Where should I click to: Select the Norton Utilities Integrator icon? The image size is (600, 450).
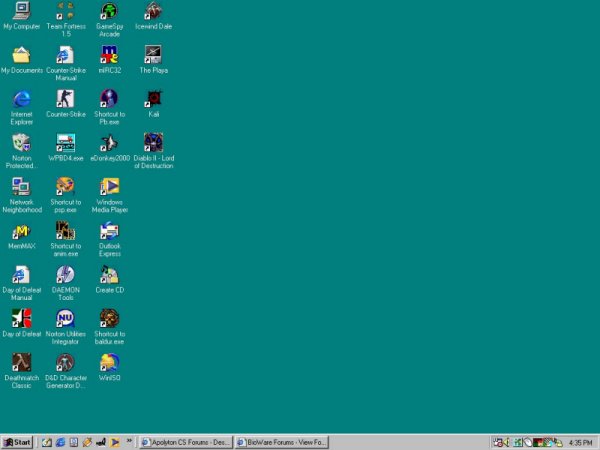tap(65, 319)
